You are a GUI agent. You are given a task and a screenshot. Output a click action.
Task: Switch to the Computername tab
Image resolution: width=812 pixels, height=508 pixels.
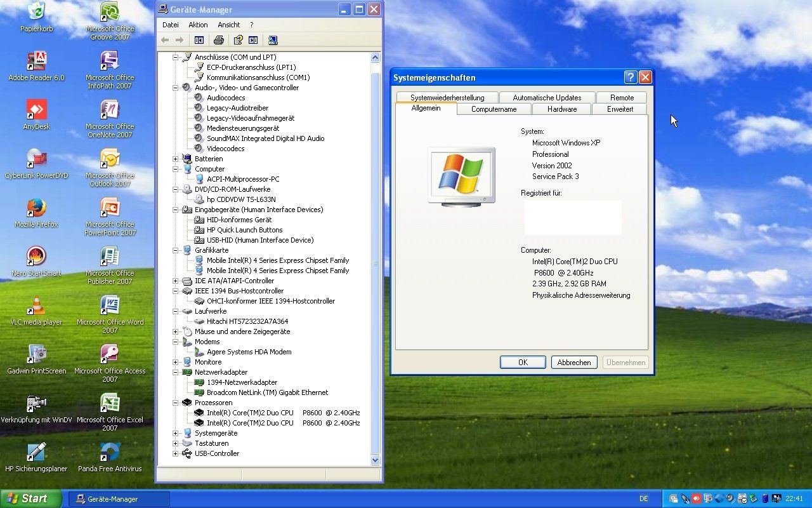[x=494, y=109]
